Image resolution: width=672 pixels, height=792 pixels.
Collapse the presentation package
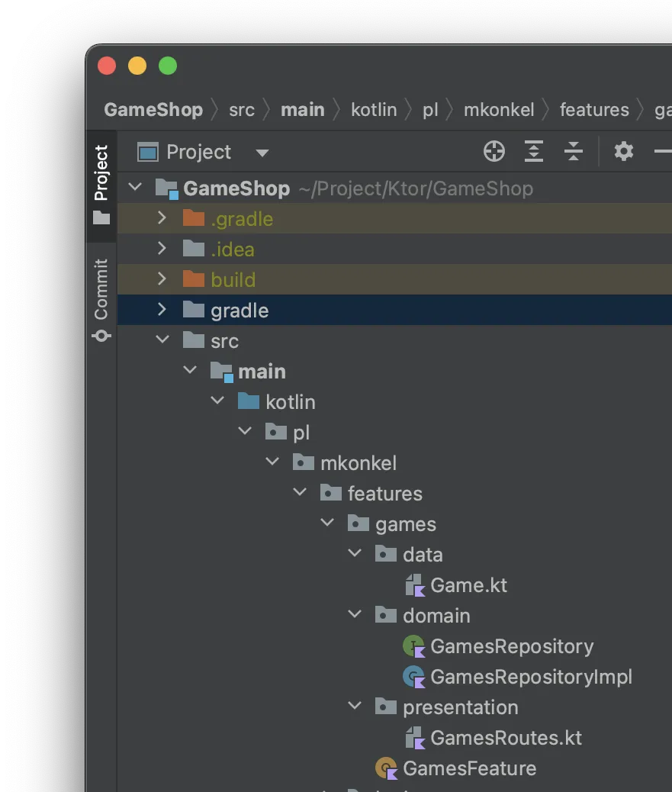355,706
